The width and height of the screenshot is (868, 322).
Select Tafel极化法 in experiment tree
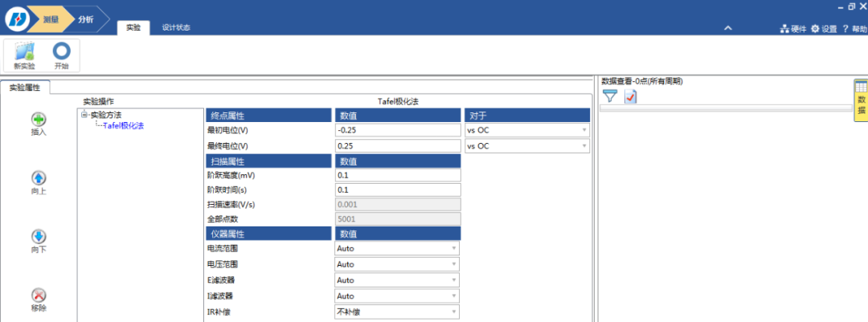123,125
